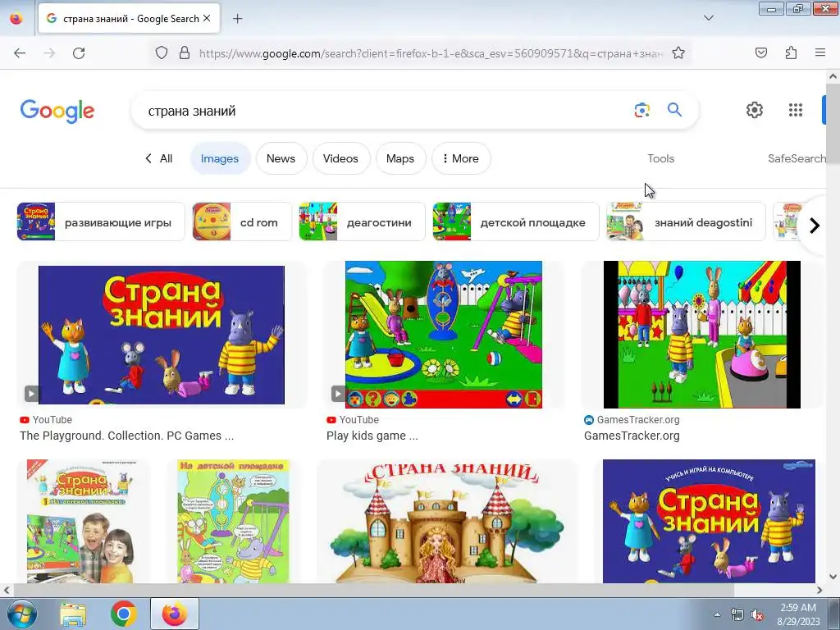Open the SafeSearch setting
The height and width of the screenshot is (630, 840).
pyautogui.click(x=797, y=158)
